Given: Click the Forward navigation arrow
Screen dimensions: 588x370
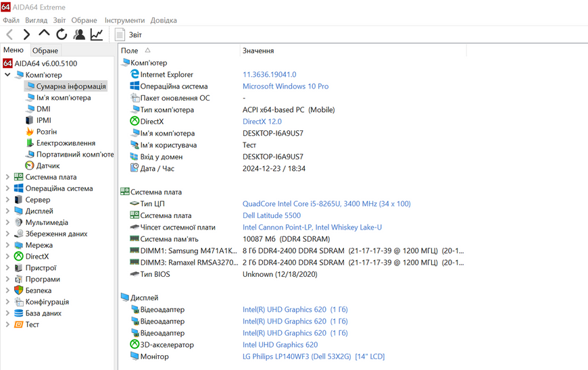Looking at the screenshot, I should pyautogui.click(x=26, y=35).
